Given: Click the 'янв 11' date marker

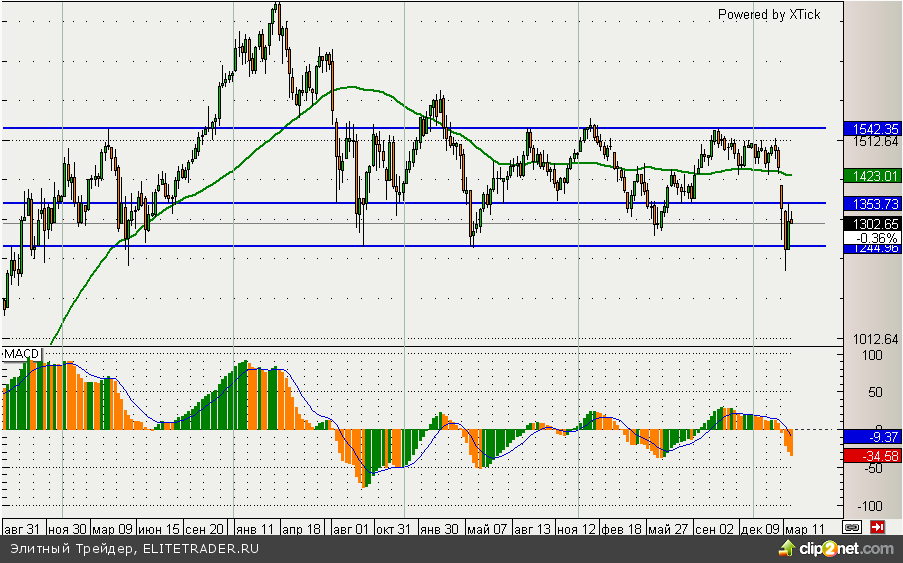Looking at the screenshot, I should pyautogui.click(x=256, y=527).
